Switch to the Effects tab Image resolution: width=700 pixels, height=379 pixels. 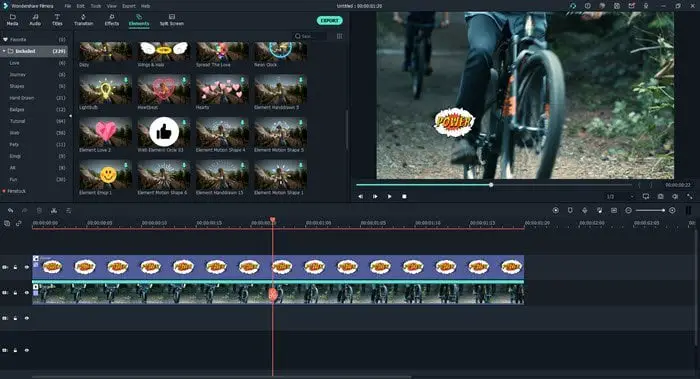click(112, 20)
